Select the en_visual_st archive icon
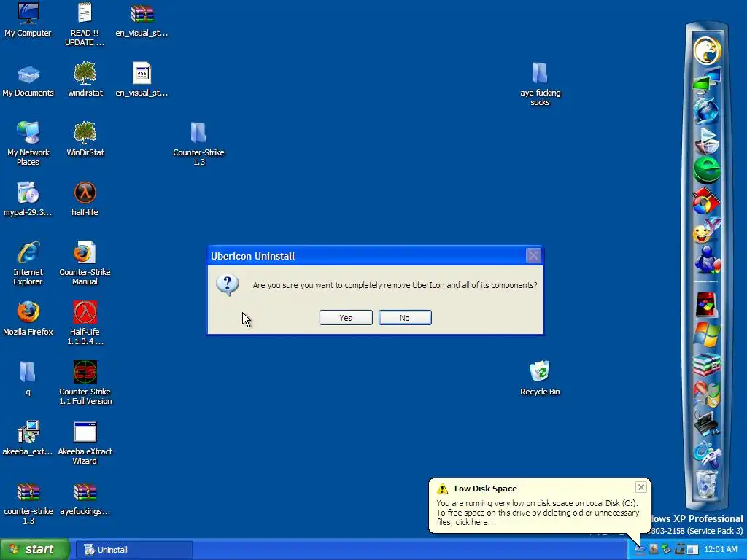 click(x=142, y=20)
